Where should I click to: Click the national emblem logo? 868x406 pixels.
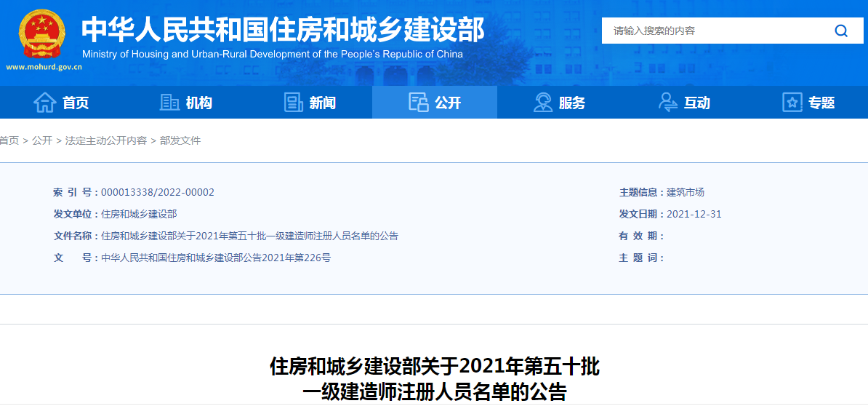[x=41, y=34]
